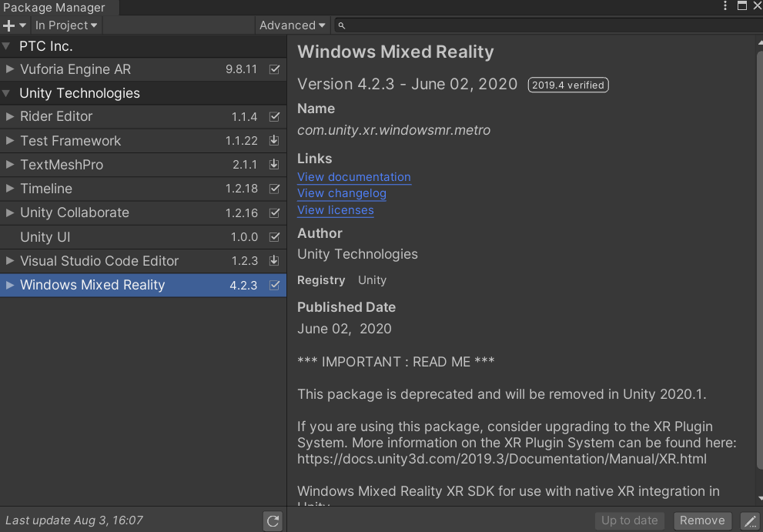
Task: Click the scrollbar up arrow
Action: pyautogui.click(x=760, y=43)
